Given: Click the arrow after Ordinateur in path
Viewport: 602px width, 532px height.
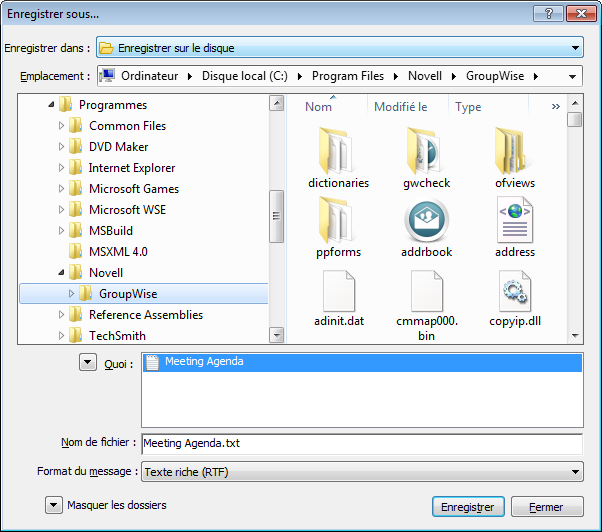Looking at the screenshot, I should coord(190,76).
